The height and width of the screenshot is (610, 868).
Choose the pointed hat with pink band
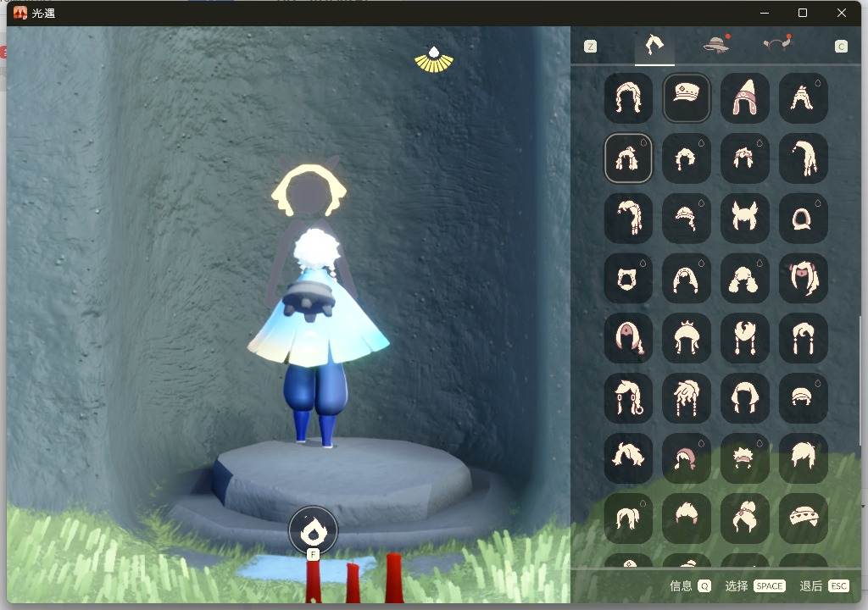point(744,98)
